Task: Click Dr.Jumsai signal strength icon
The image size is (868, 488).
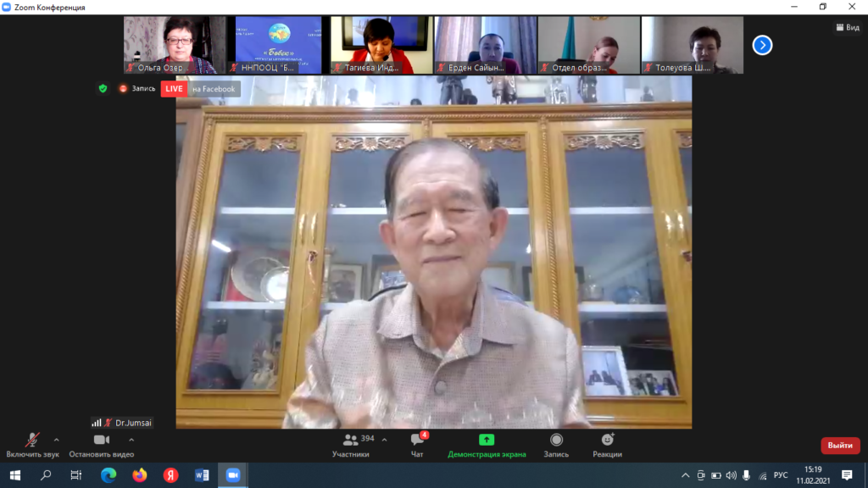Action: (97, 423)
